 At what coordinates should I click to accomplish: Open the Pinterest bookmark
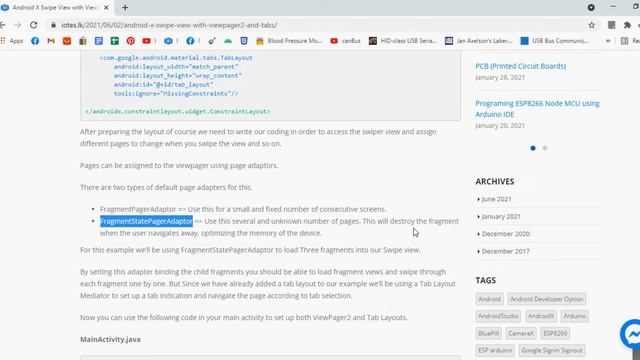point(131,41)
